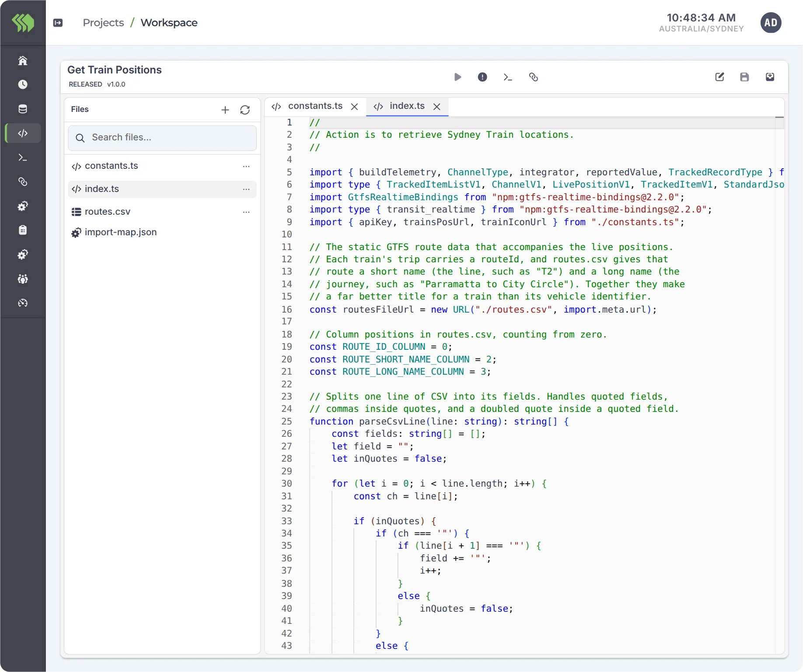Save with the floppy disk icon
803x672 pixels.
coord(744,77)
